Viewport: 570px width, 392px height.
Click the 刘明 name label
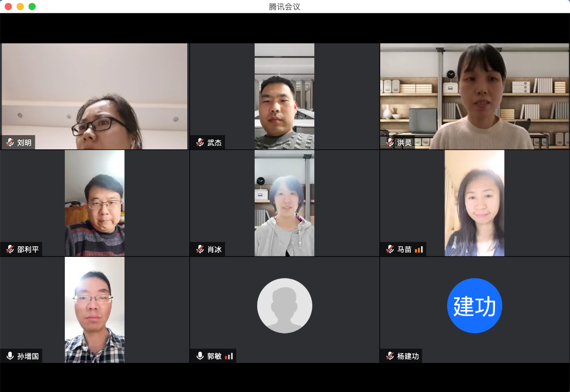(x=24, y=143)
